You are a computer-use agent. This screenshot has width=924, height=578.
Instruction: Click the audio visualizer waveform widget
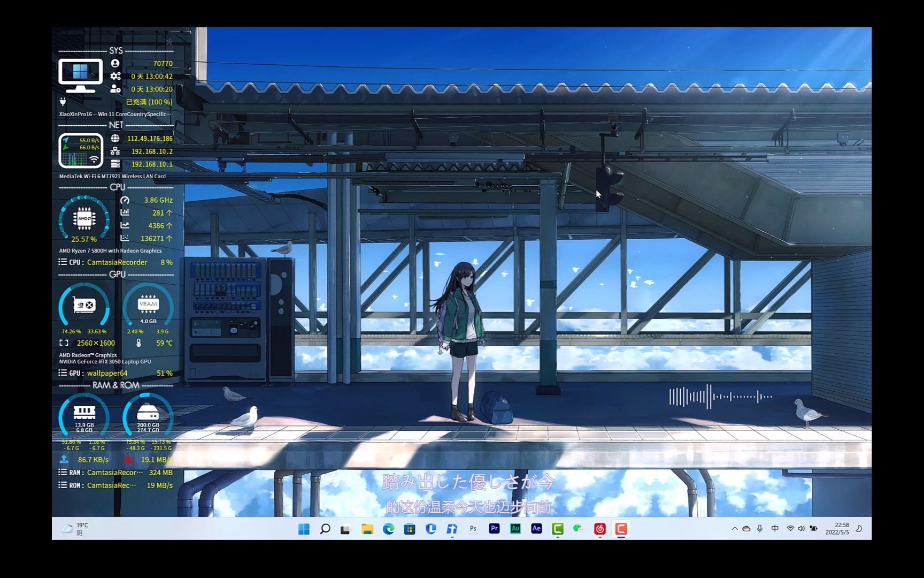[721, 397]
